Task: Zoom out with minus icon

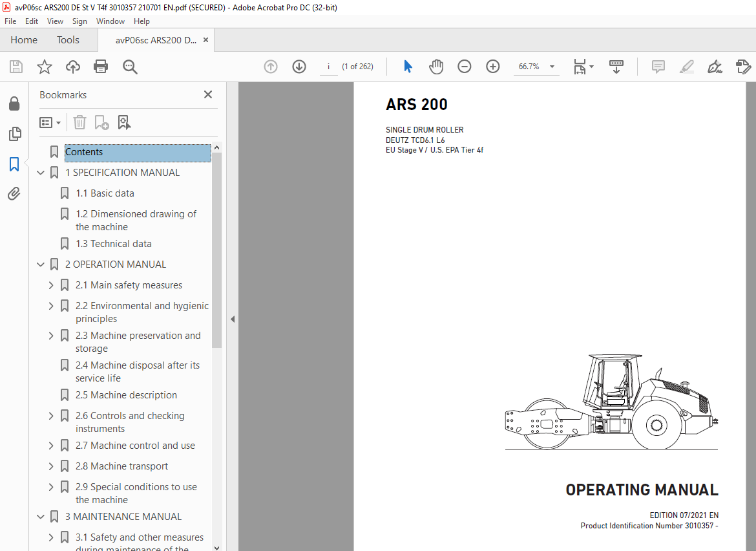Action: click(465, 67)
